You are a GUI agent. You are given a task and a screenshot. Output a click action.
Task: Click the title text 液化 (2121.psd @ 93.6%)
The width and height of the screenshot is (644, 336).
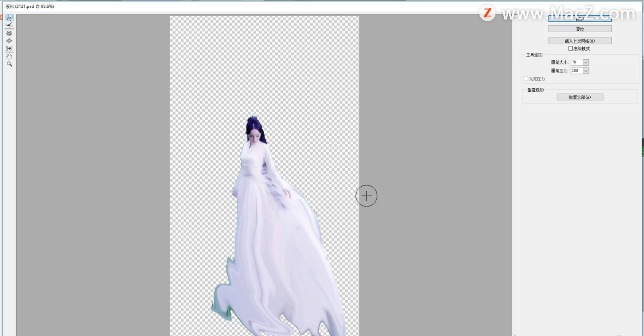[29, 6]
